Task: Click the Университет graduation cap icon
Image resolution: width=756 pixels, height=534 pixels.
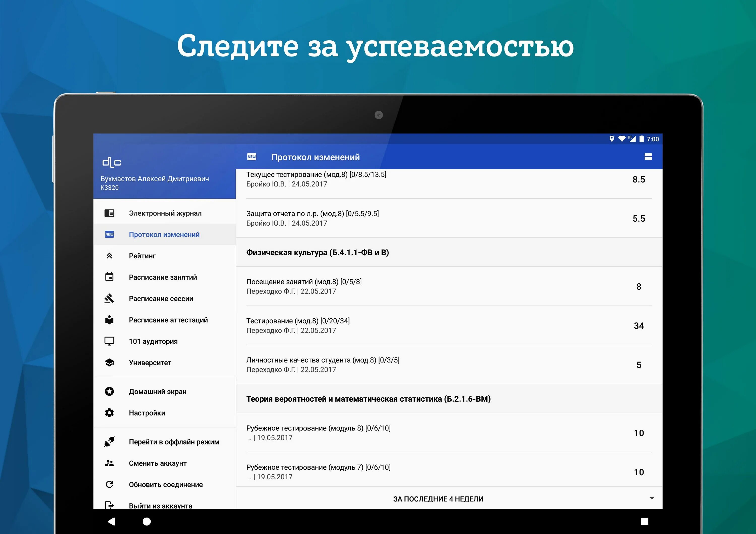Action: (x=109, y=362)
